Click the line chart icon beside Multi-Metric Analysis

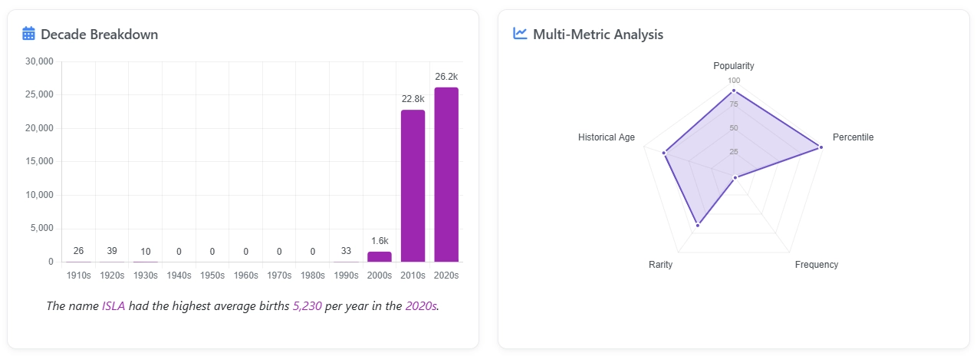pyautogui.click(x=520, y=34)
